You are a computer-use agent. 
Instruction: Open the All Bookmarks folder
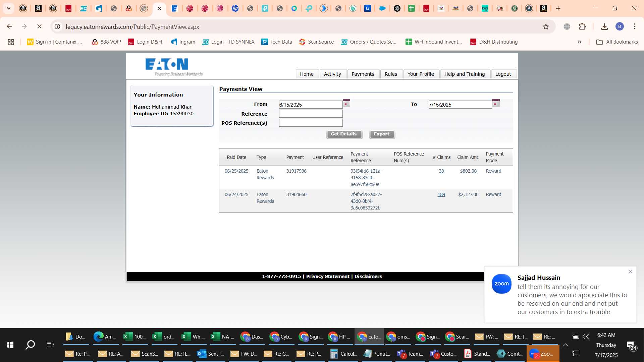click(x=617, y=42)
